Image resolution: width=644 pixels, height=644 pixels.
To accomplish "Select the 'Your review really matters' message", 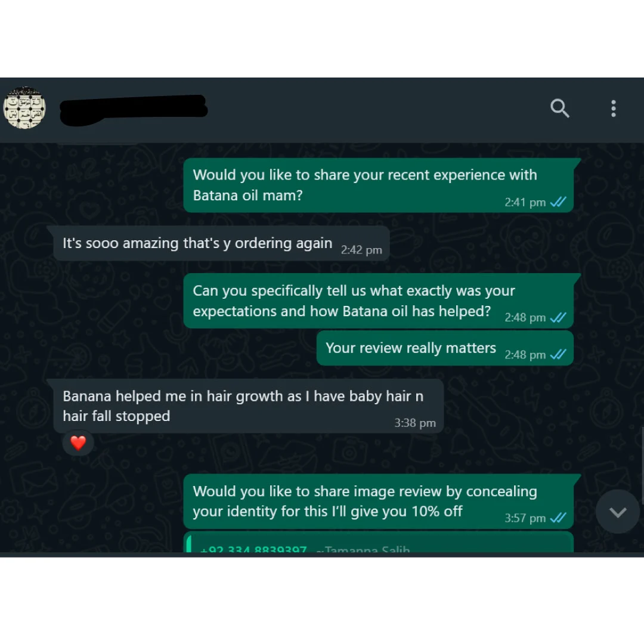I will (445, 348).
